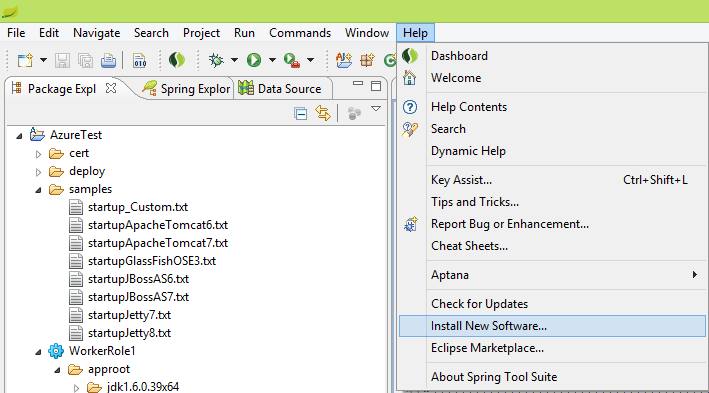Choose Search in the Help menu
Screen dimensions: 709x393
[552, 129]
